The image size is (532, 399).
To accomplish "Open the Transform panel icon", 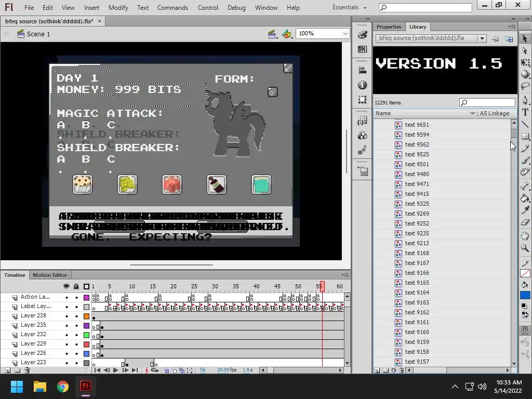I will [362, 99].
